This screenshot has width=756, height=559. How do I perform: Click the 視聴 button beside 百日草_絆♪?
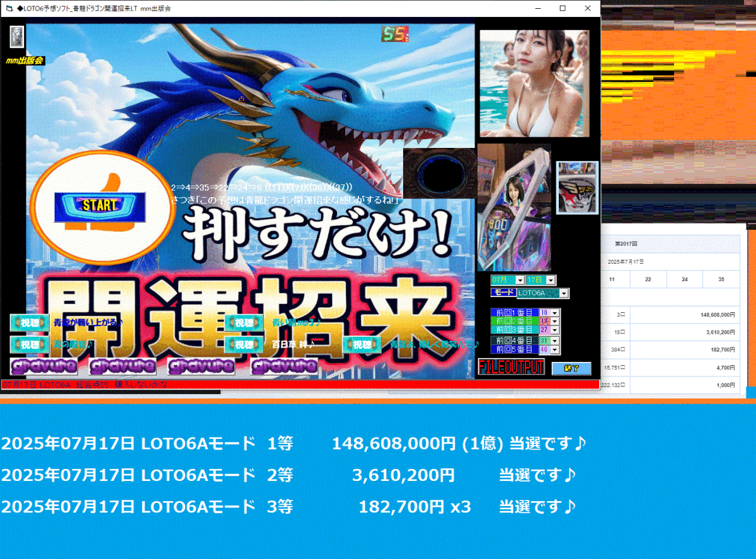(244, 344)
